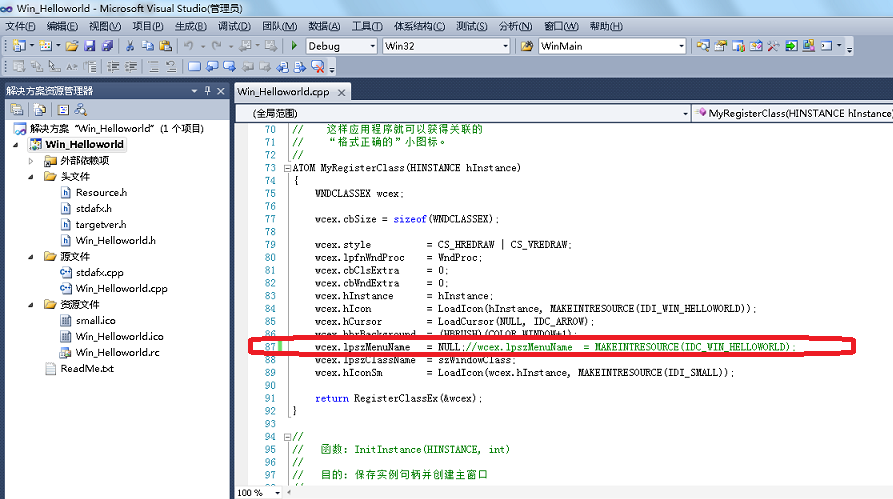Open the 工具(T) menu
Screen dimensions: 893x499
click(x=367, y=26)
